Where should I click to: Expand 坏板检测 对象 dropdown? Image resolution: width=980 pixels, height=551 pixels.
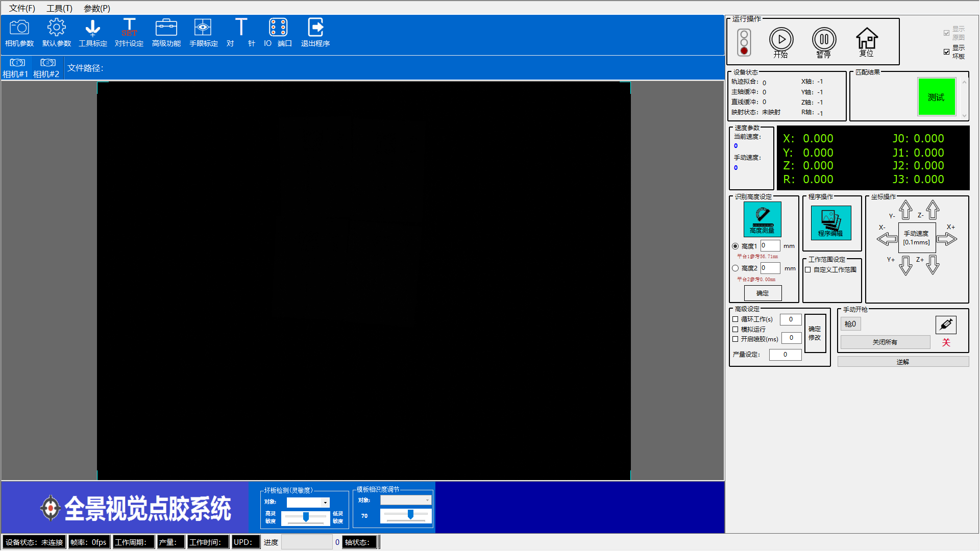tap(325, 503)
